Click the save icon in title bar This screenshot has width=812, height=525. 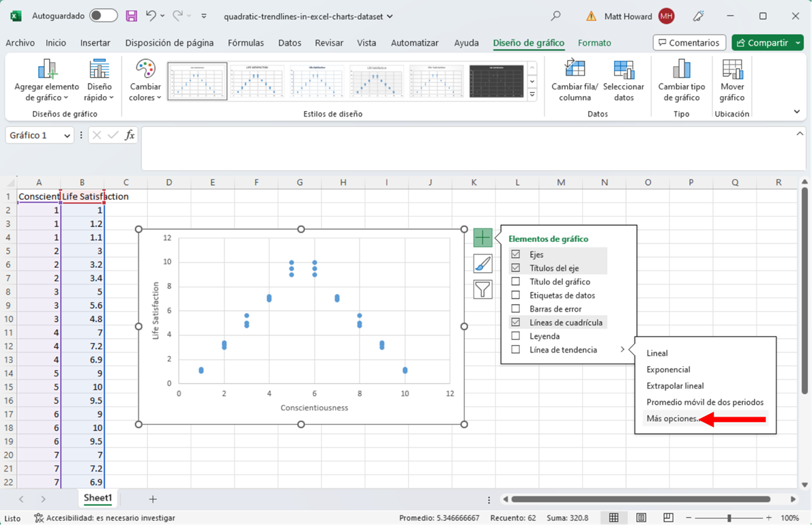[131, 16]
